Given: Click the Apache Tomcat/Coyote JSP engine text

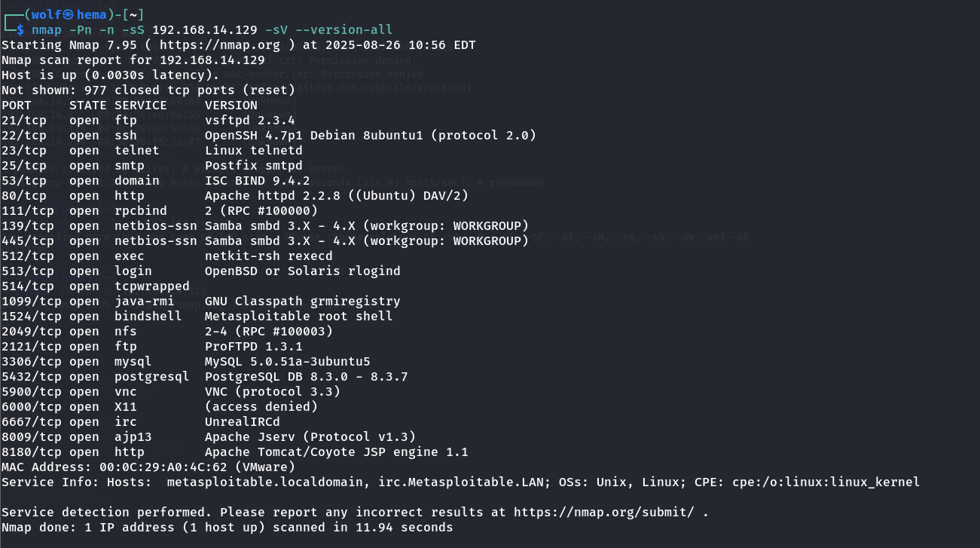Looking at the screenshot, I should coord(336,452).
